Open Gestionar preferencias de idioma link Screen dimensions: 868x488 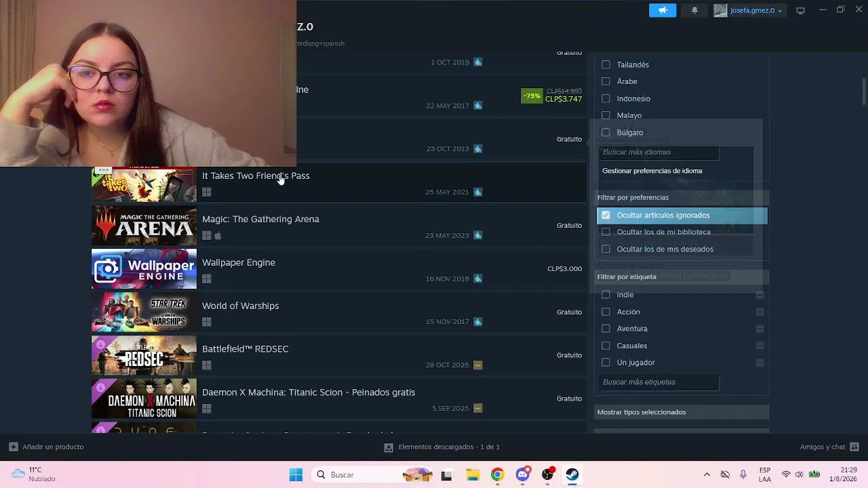coord(652,171)
